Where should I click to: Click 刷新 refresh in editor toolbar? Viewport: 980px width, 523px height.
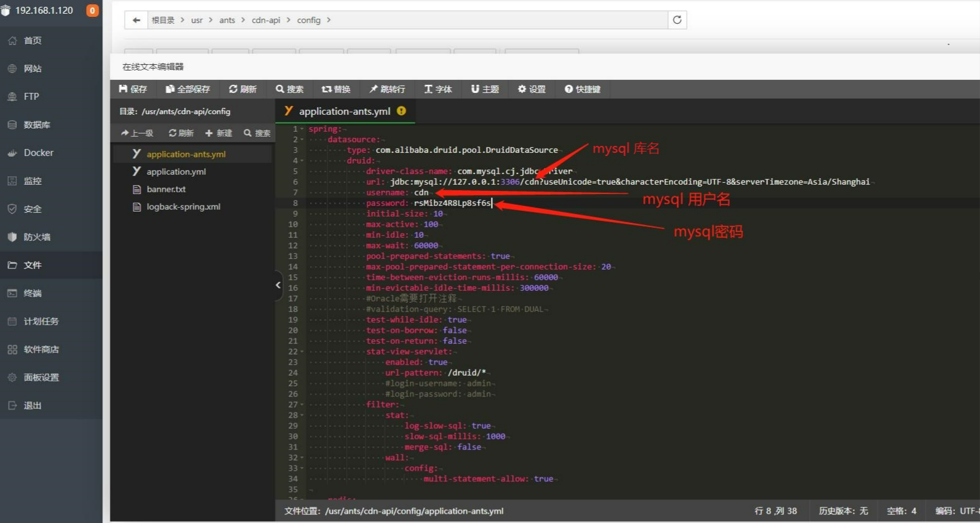pyautogui.click(x=243, y=89)
